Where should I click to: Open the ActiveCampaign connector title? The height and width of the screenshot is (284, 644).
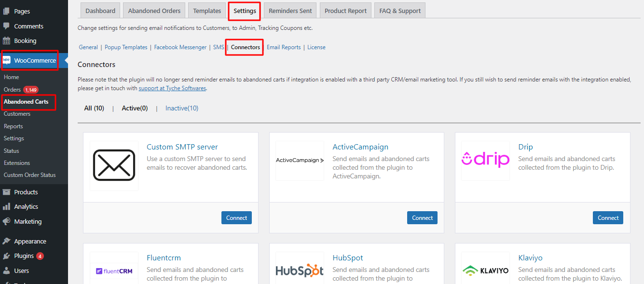360,147
